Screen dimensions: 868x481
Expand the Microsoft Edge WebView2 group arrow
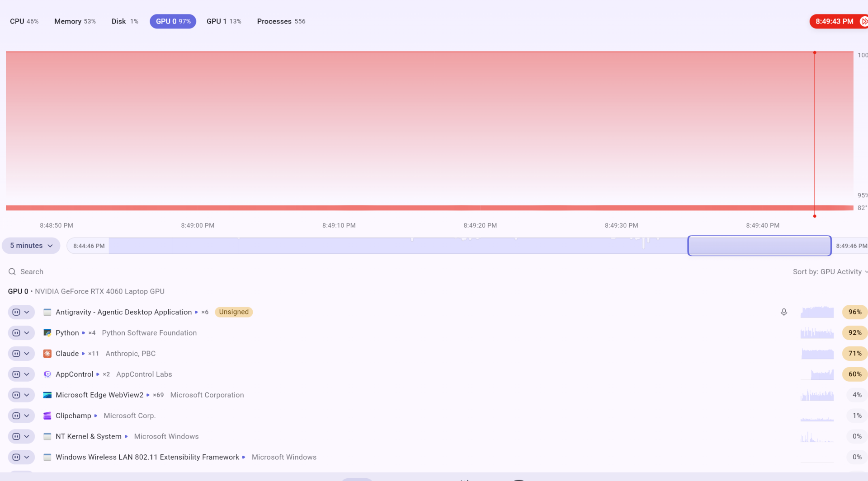pos(148,395)
